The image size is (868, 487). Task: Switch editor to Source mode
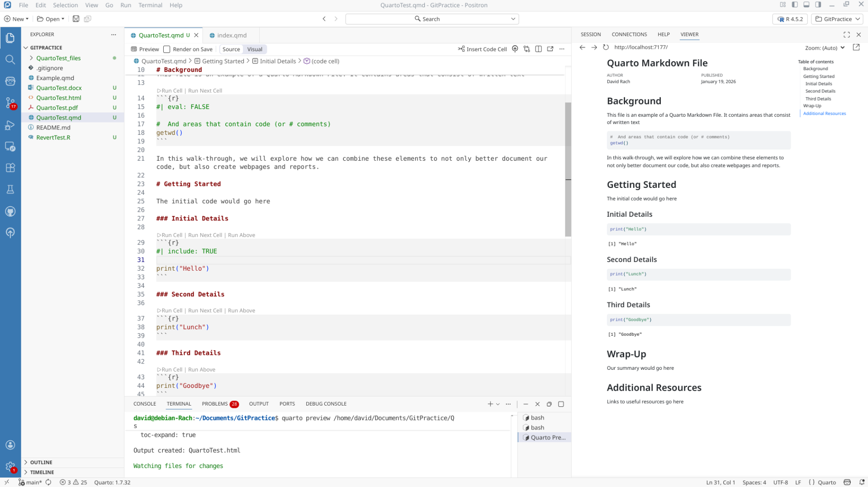pos(231,49)
